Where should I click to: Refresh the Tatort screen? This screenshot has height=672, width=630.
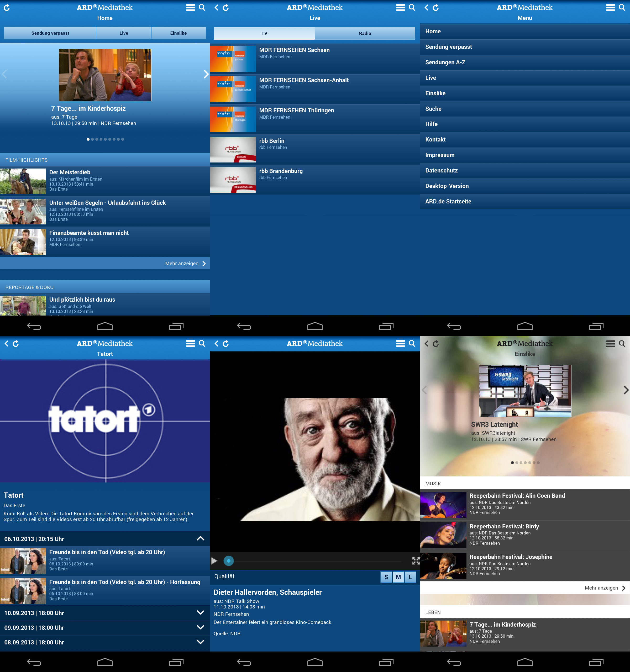pyautogui.click(x=16, y=343)
